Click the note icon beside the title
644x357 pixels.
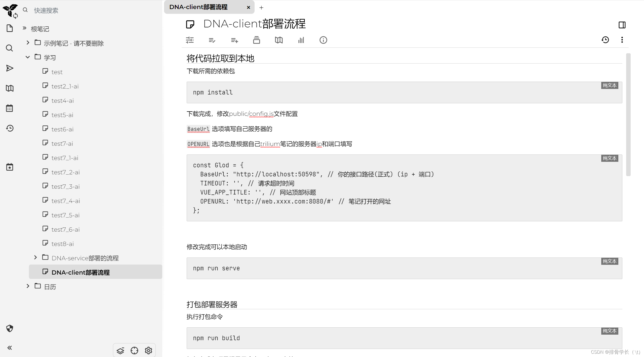190,24
